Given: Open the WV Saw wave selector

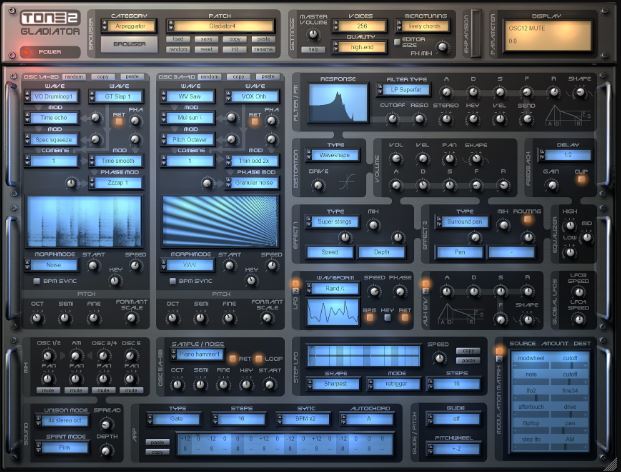Looking at the screenshot, I should (x=188, y=96).
